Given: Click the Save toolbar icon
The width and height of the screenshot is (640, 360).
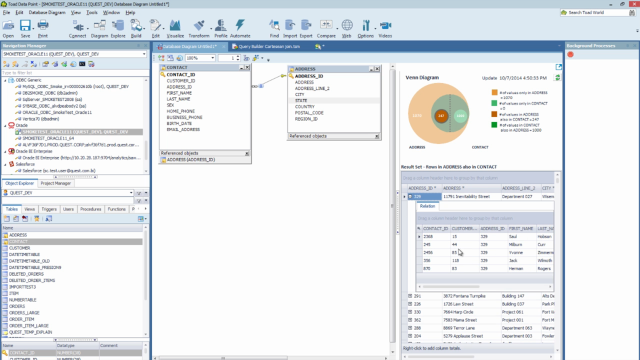Looking at the screenshot, I should click(25, 29).
